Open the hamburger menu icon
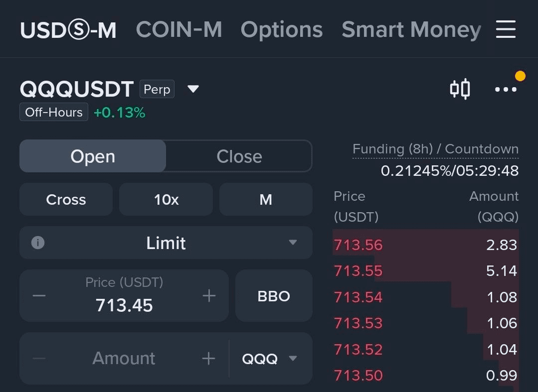This screenshot has width=538, height=392. coord(506,29)
